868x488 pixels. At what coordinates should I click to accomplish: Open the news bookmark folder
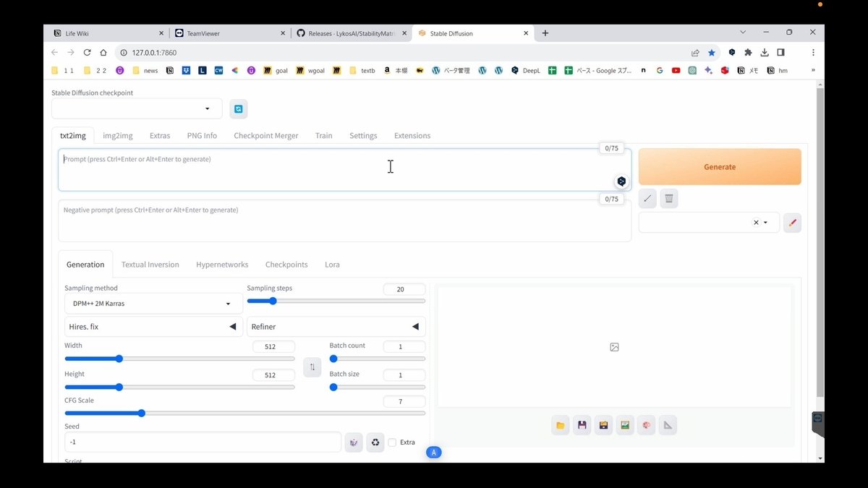[x=145, y=70]
